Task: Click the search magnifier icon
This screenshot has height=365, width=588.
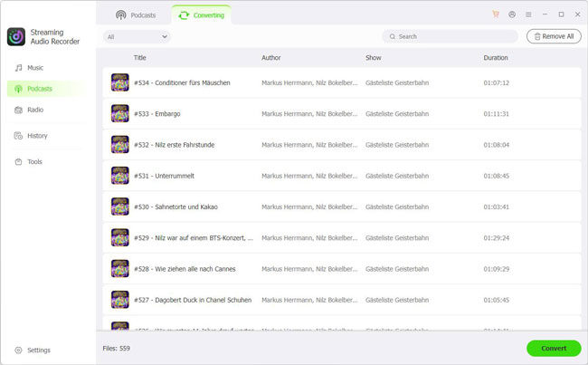Action: tap(393, 36)
